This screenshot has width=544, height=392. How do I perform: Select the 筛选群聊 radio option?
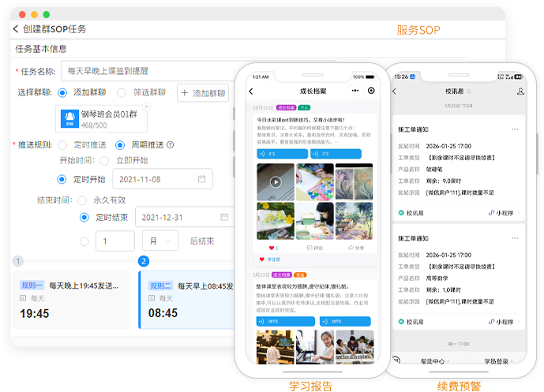pyautogui.click(x=122, y=93)
